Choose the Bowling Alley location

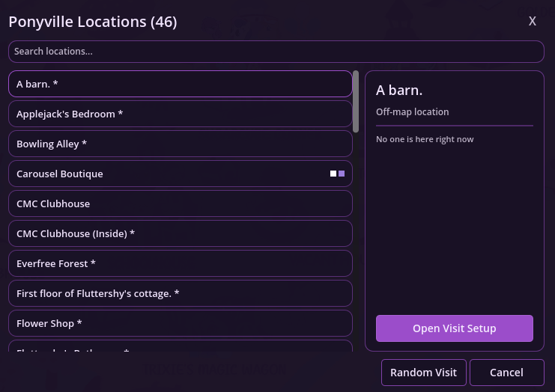[x=180, y=144]
